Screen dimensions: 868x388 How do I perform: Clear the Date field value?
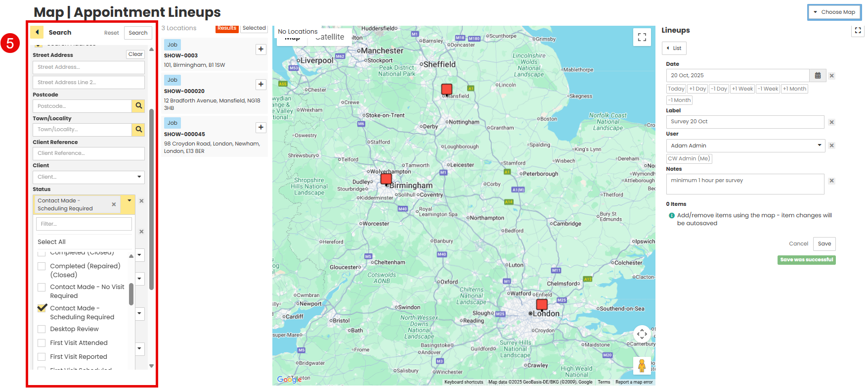tap(832, 76)
